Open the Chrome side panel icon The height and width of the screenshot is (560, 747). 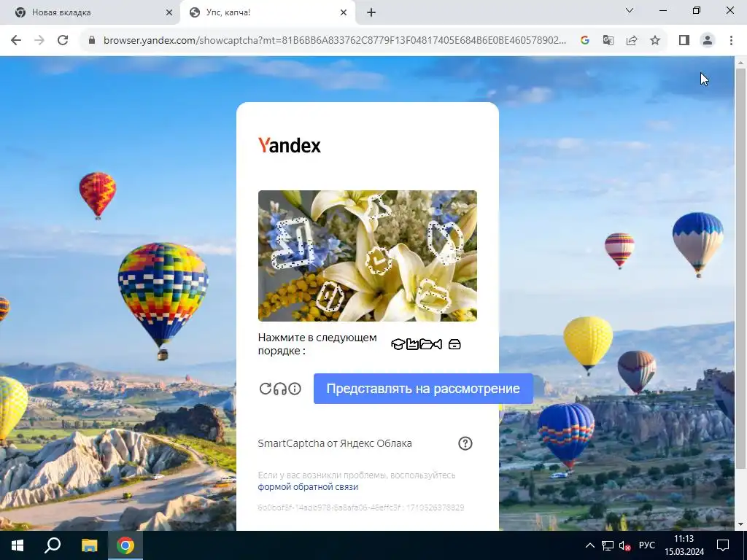click(x=684, y=40)
